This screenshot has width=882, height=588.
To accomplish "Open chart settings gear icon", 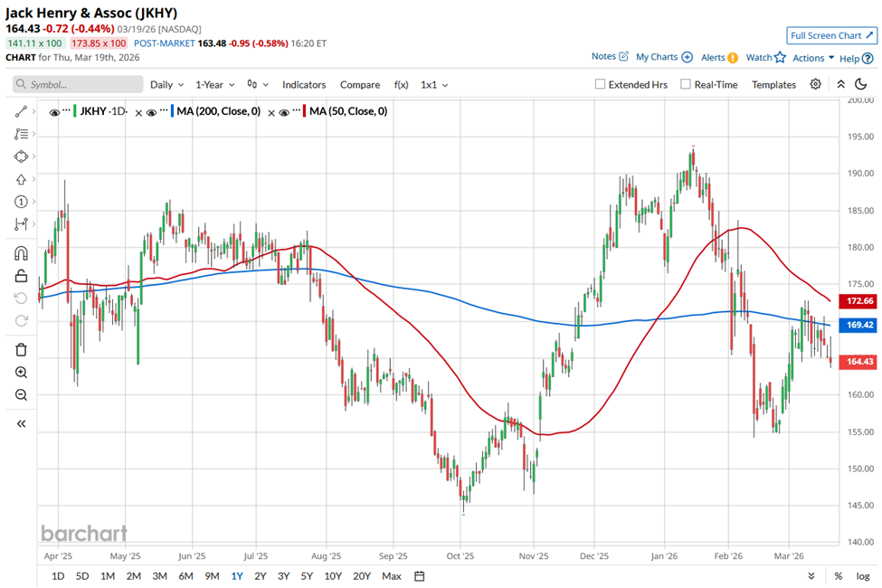I will tap(815, 84).
